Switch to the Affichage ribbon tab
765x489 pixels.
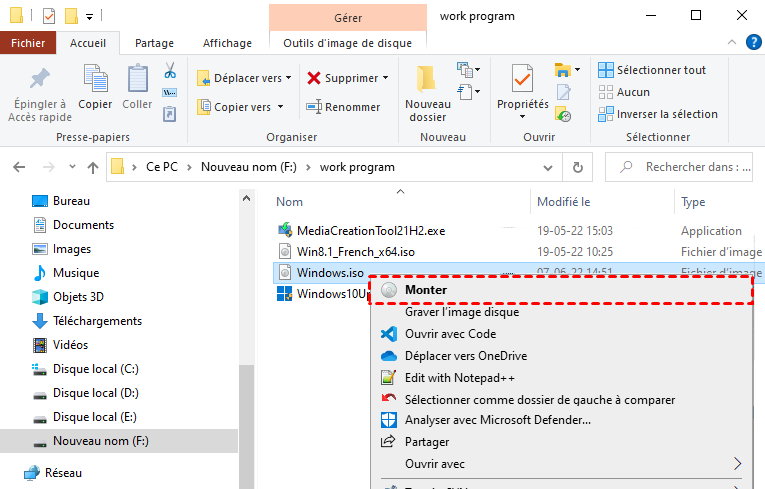227,43
